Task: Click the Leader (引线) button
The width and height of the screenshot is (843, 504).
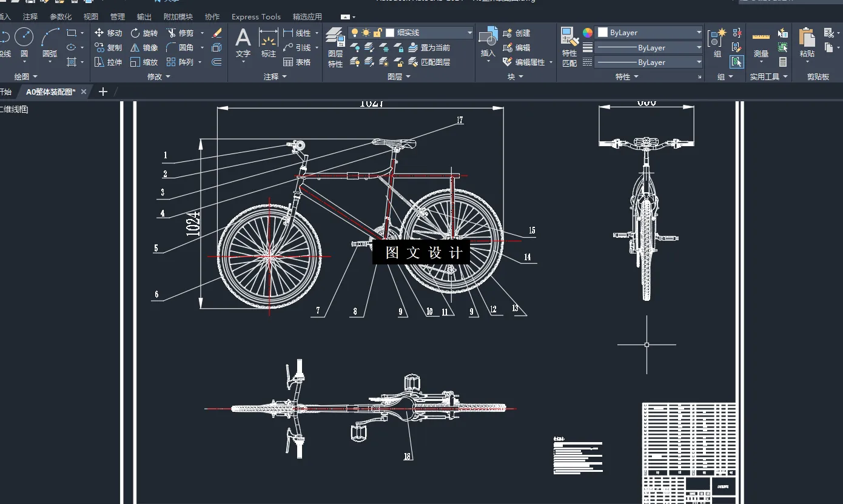Action: [297, 47]
